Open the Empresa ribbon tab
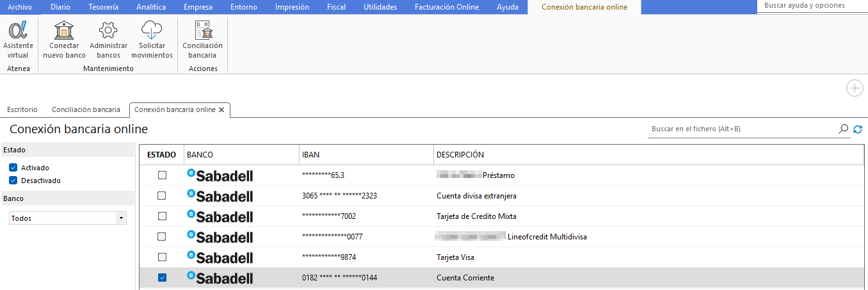This screenshot has width=868, height=290. [x=198, y=7]
